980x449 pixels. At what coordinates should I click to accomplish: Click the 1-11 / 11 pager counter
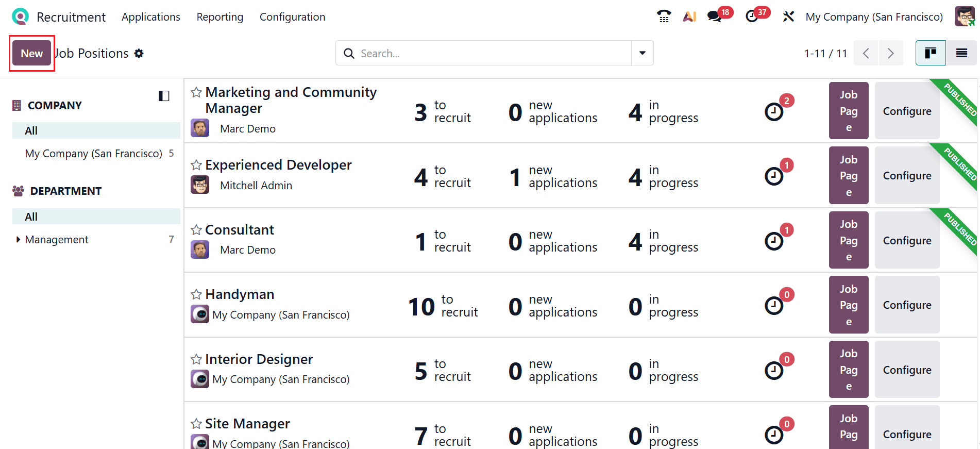[825, 53]
